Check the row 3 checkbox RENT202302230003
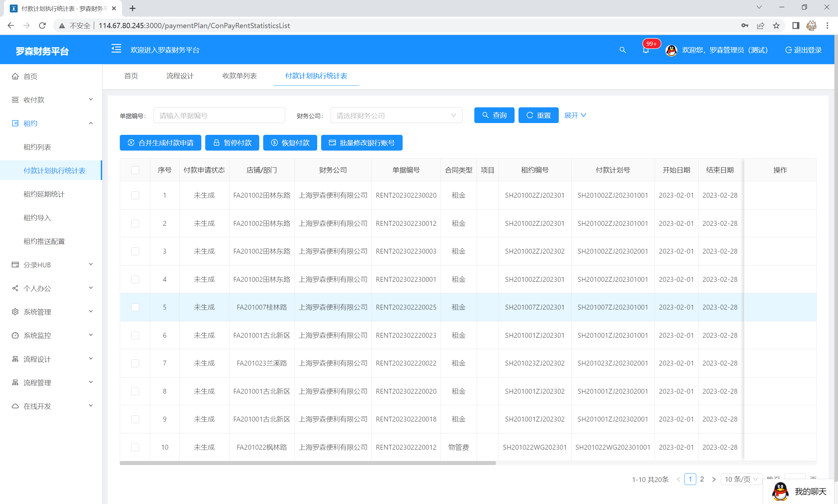Viewport: 838px width, 504px height. tap(135, 251)
